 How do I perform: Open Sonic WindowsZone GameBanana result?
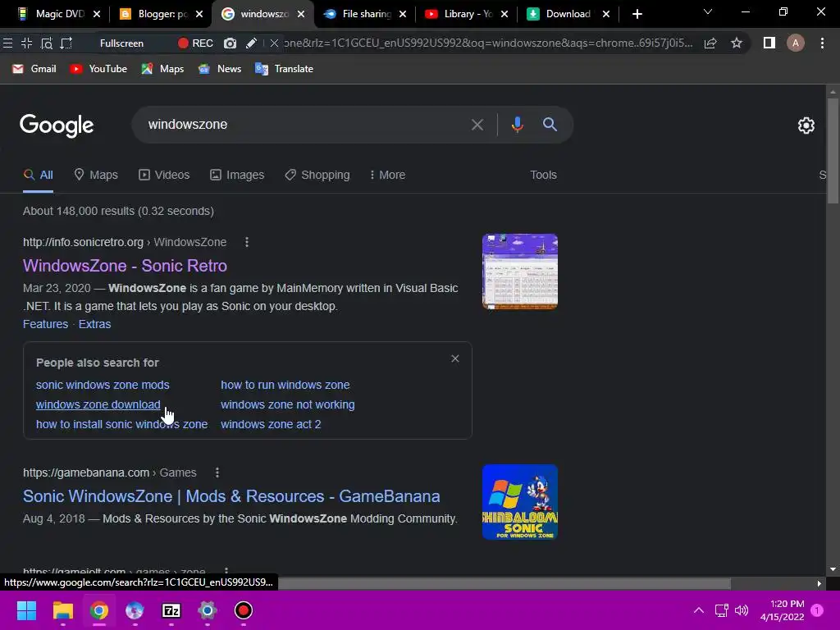(x=231, y=496)
